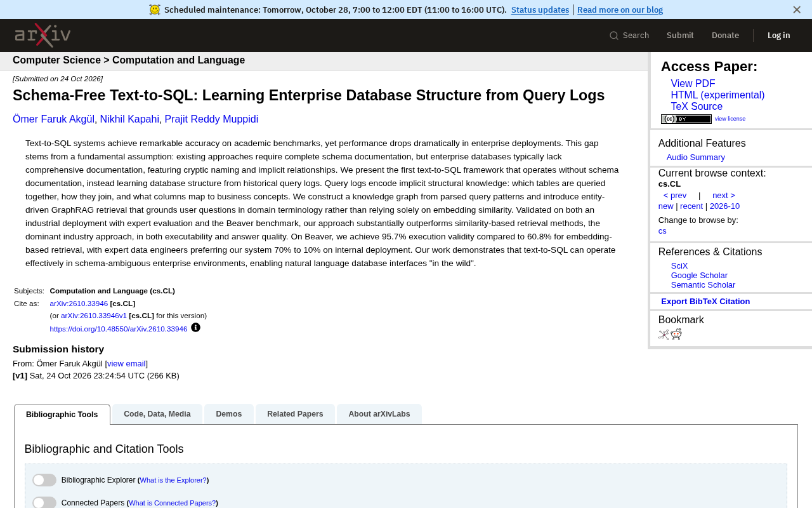Open the 2026-10 monthly listing

(724, 206)
